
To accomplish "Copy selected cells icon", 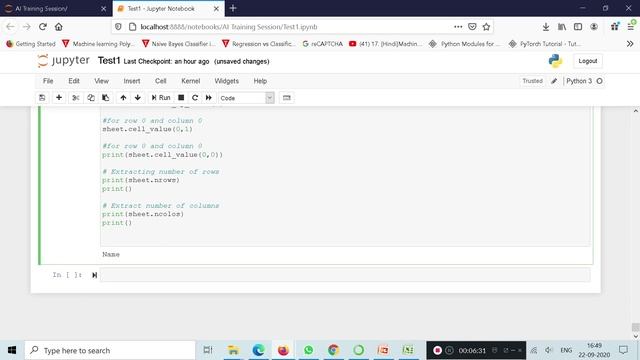I will tap(91, 98).
